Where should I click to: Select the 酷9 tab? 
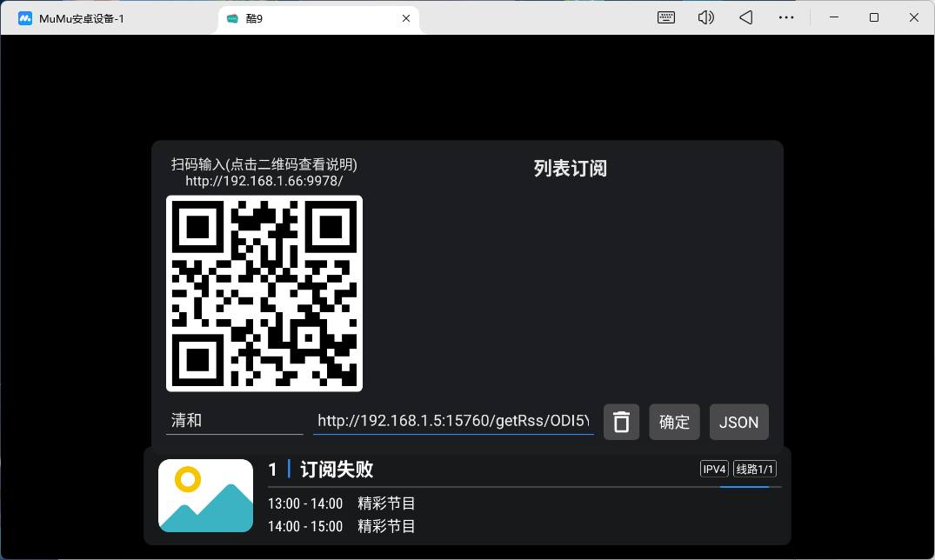click(x=319, y=18)
